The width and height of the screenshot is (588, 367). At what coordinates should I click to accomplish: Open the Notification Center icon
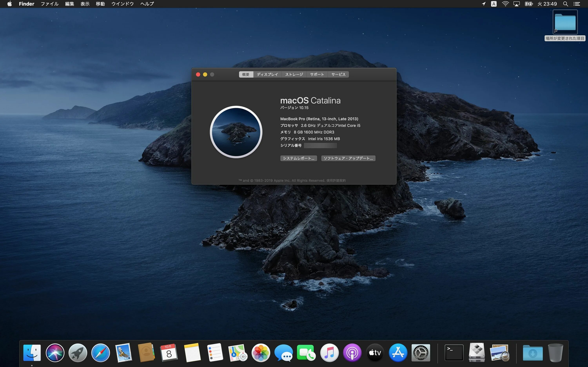coord(577,4)
